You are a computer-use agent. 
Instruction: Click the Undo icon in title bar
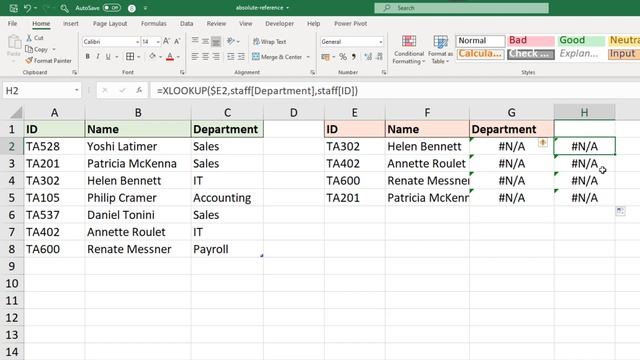coord(27,8)
